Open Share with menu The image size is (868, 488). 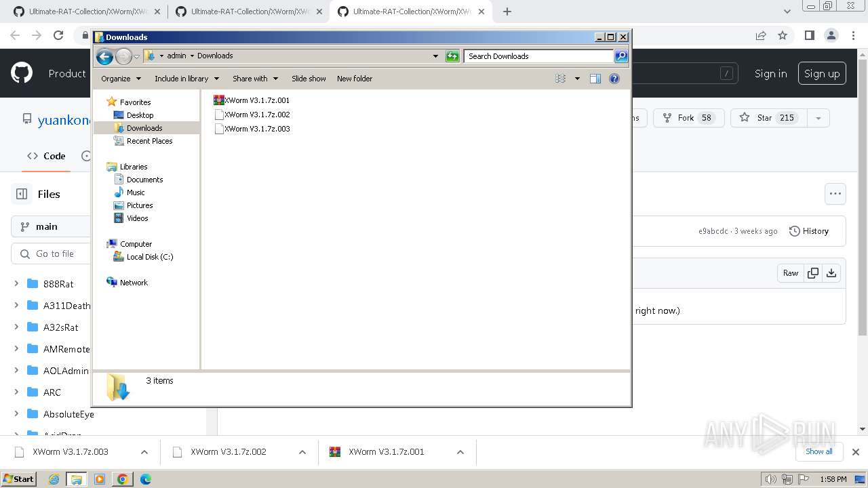pos(255,79)
